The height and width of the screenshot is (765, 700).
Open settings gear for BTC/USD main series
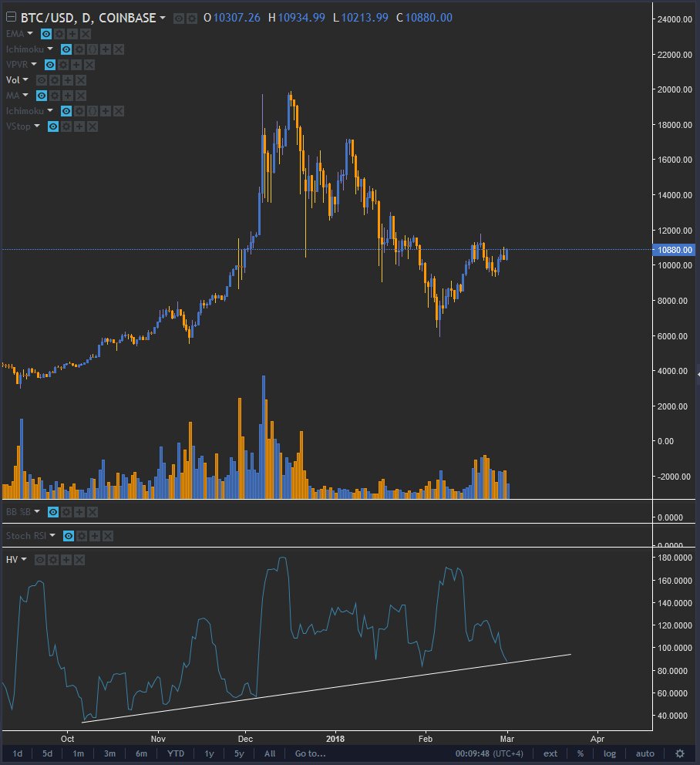click(192, 19)
